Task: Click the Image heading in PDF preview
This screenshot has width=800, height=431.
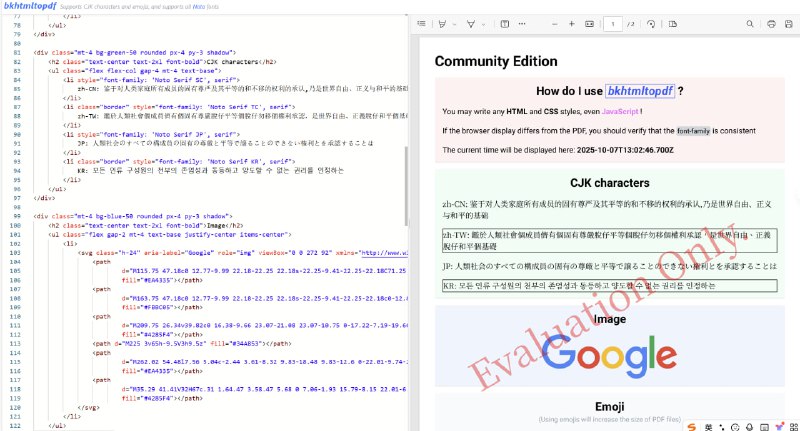Action: tap(610, 319)
